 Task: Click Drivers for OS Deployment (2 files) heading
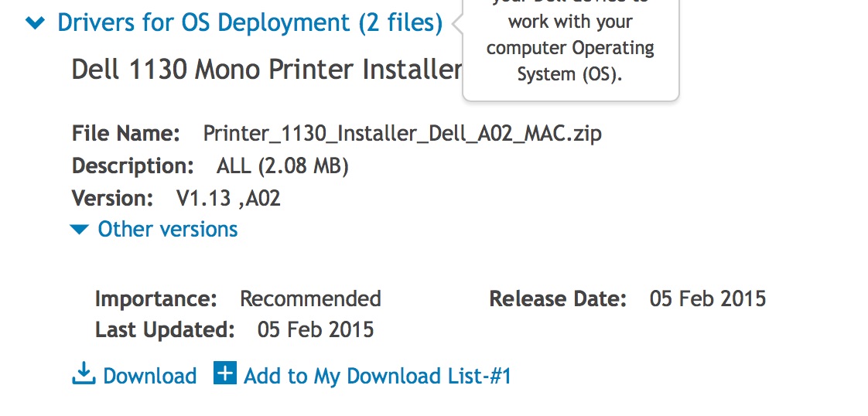pyautogui.click(x=250, y=23)
